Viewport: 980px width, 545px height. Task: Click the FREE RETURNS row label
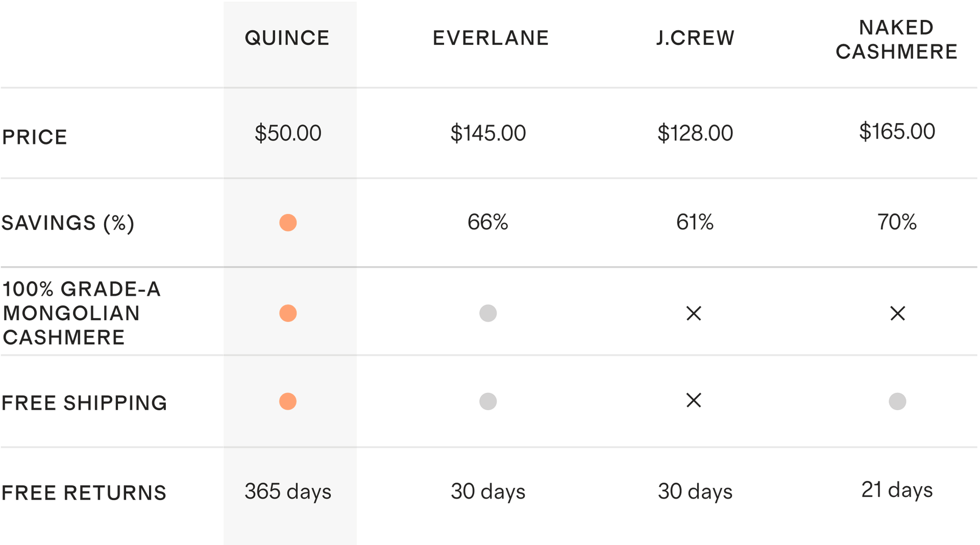(84, 492)
